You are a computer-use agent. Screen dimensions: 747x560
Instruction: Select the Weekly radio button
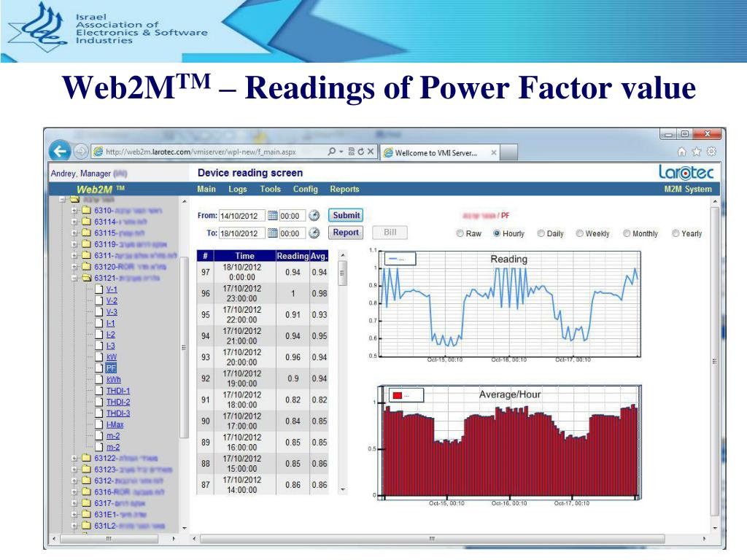pyautogui.click(x=579, y=233)
